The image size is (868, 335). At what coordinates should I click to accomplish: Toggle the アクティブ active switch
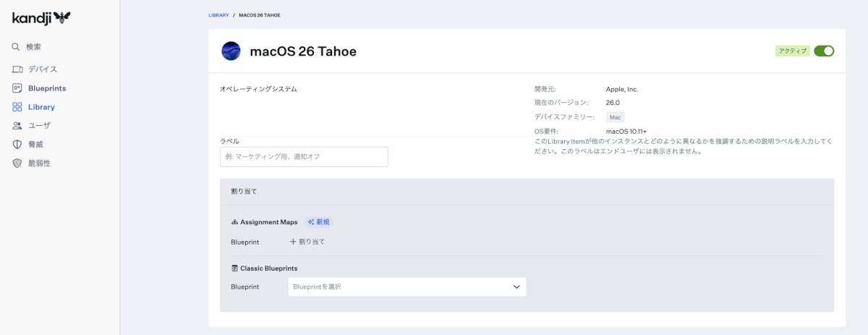824,51
